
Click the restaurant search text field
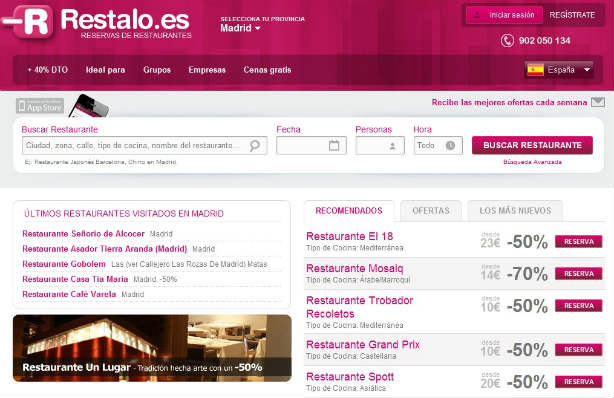point(144,145)
